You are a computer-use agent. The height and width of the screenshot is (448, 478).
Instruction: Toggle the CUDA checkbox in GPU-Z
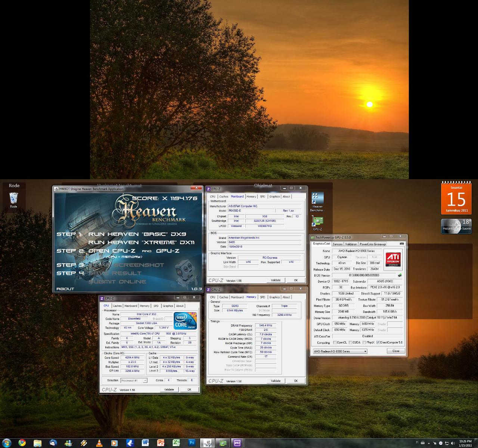[350, 342]
